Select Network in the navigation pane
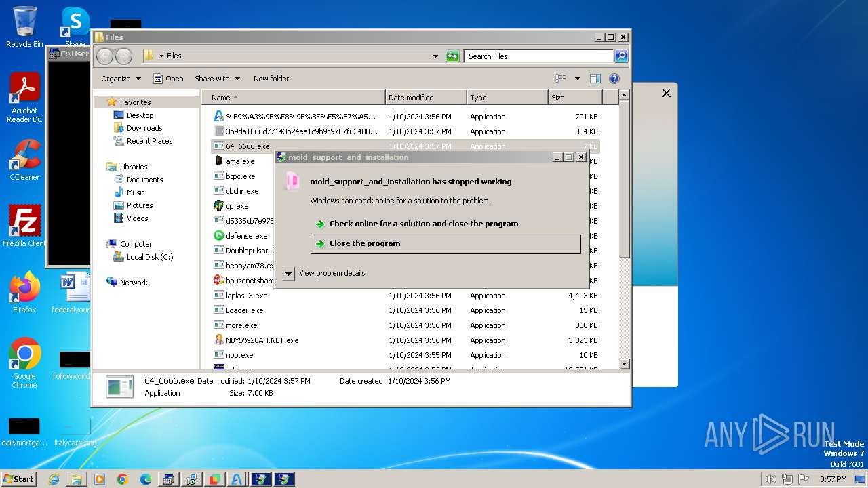This screenshot has width=868, height=488. tap(134, 283)
